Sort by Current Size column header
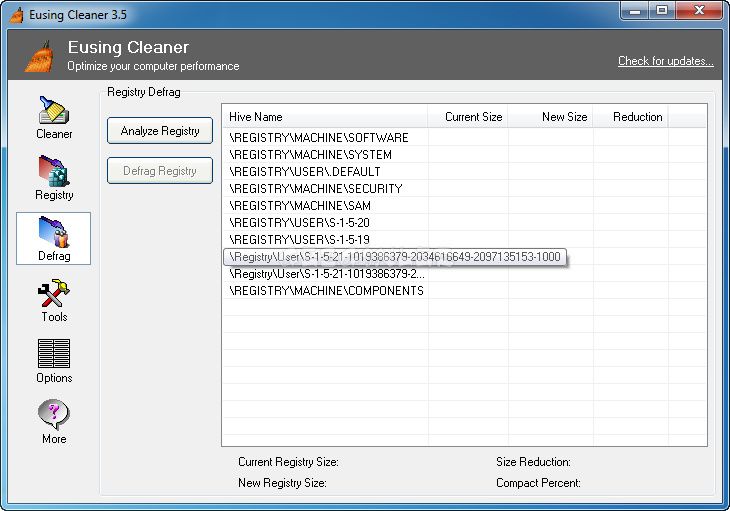Viewport: 730px width, 511px height. pyautogui.click(x=468, y=117)
